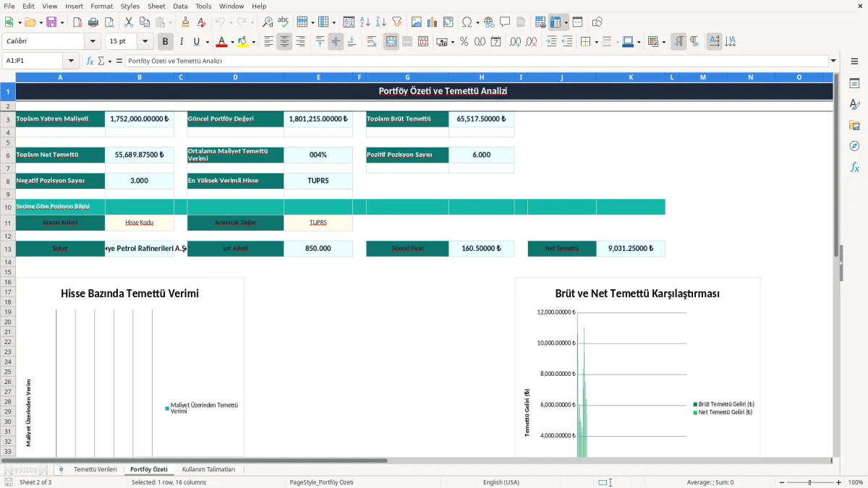Open the sidebar Properties panel icon
Image resolution: width=868 pixels, height=488 pixels.
[x=854, y=84]
